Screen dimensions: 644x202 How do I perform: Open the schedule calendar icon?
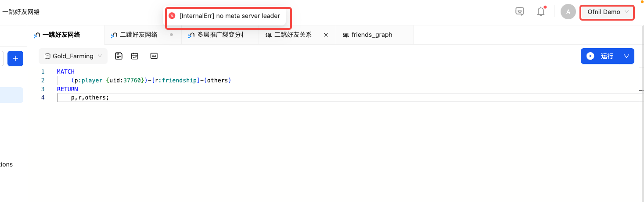pyautogui.click(x=135, y=56)
